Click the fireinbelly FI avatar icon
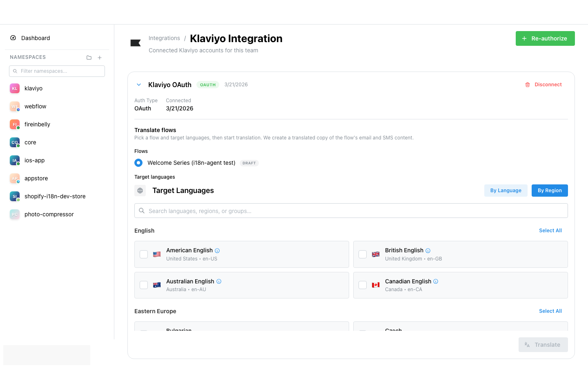This screenshot has width=588, height=368. click(15, 124)
